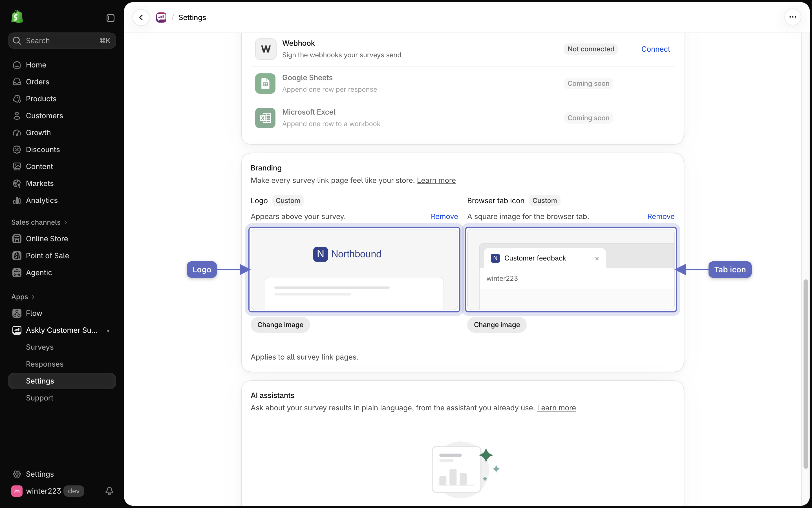The image size is (812, 508).
Task: Connect the Webhook integration
Action: [x=655, y=49]
